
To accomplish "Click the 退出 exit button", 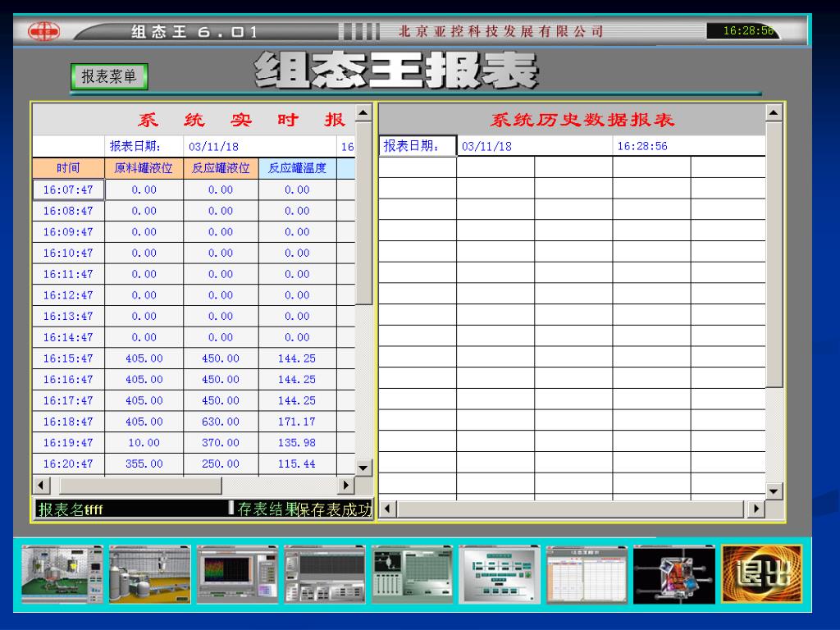I will 761,574.
